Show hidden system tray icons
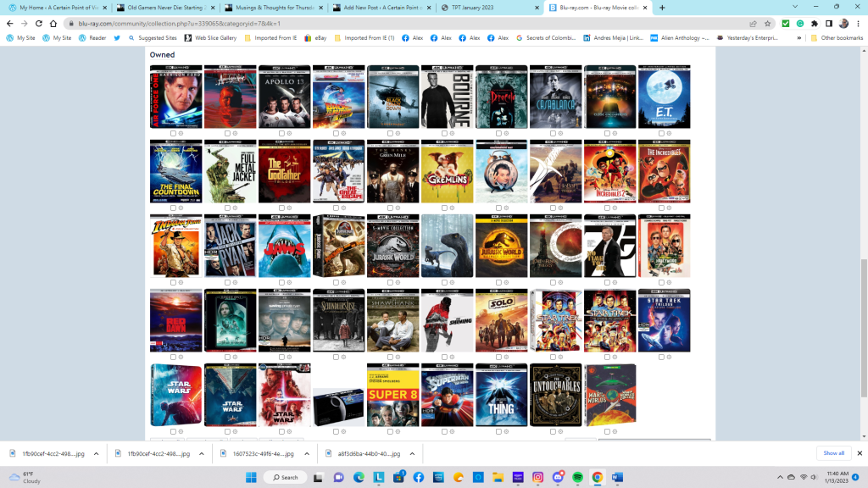The height and width of the screenshot is (488, 868). (x=787, y=477)
